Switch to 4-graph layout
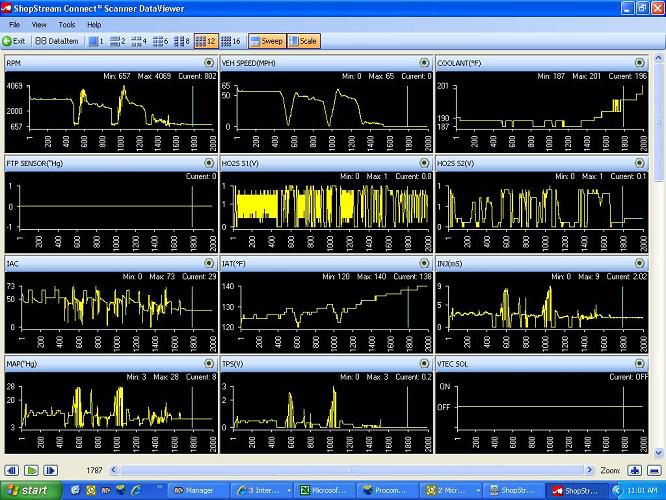 pos(139,41)
